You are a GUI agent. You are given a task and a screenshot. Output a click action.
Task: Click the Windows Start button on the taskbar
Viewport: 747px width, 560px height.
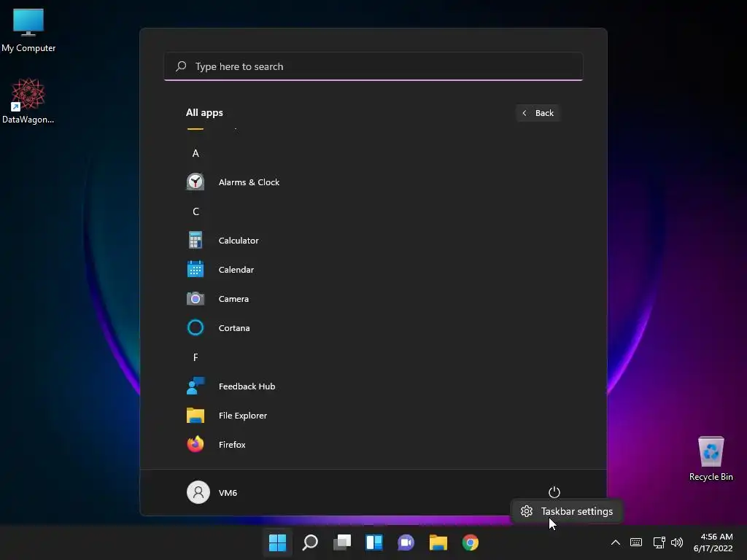point(277,542)
